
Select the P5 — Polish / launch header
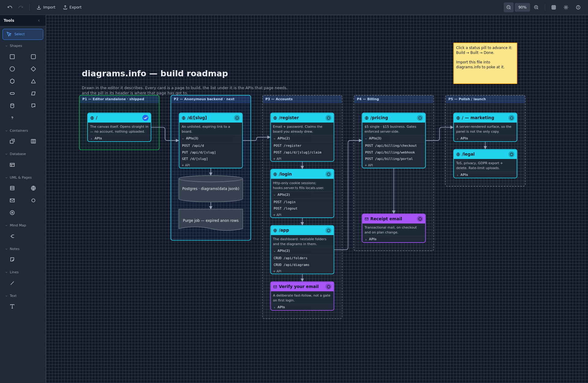(x=485, y=99)
